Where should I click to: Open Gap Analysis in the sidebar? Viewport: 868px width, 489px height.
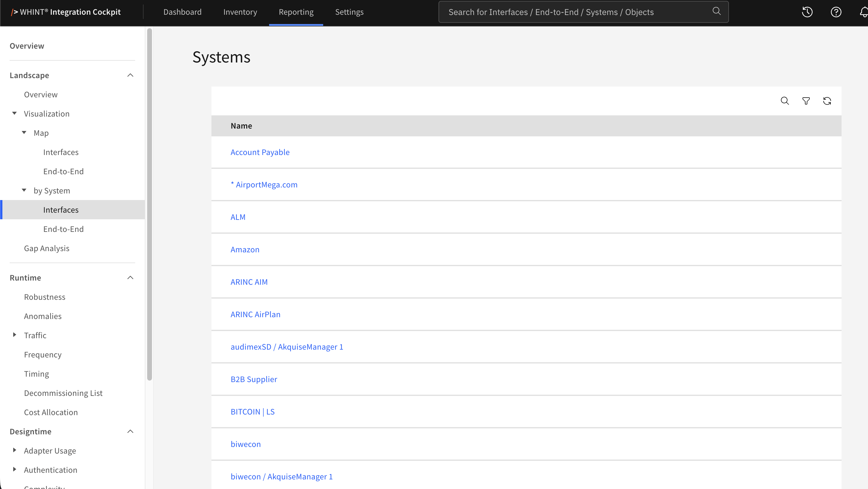tap(47, 248)
